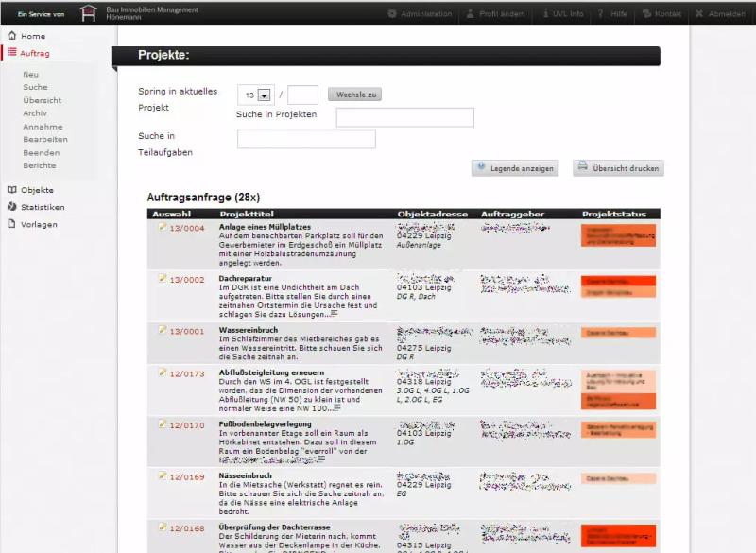756x553 pixels.
Task: Click the edit pencil icon for project 12/0170
Action: (163, 423)
